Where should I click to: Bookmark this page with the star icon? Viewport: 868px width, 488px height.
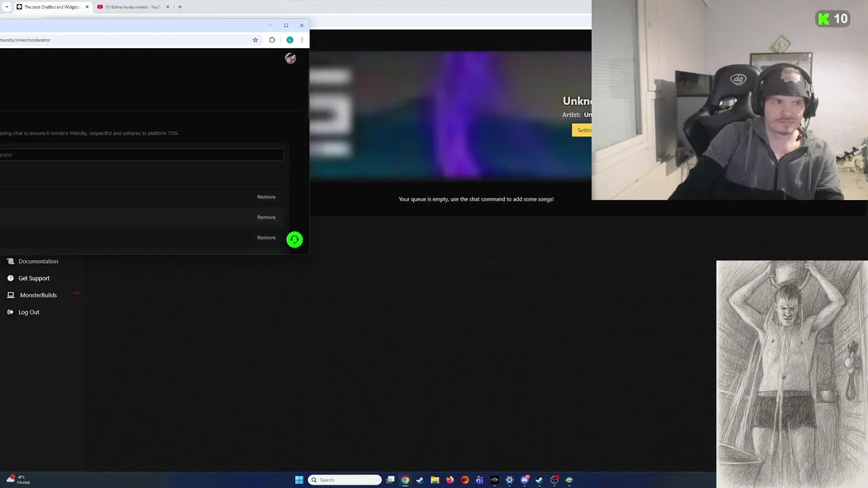pos(255,40)
